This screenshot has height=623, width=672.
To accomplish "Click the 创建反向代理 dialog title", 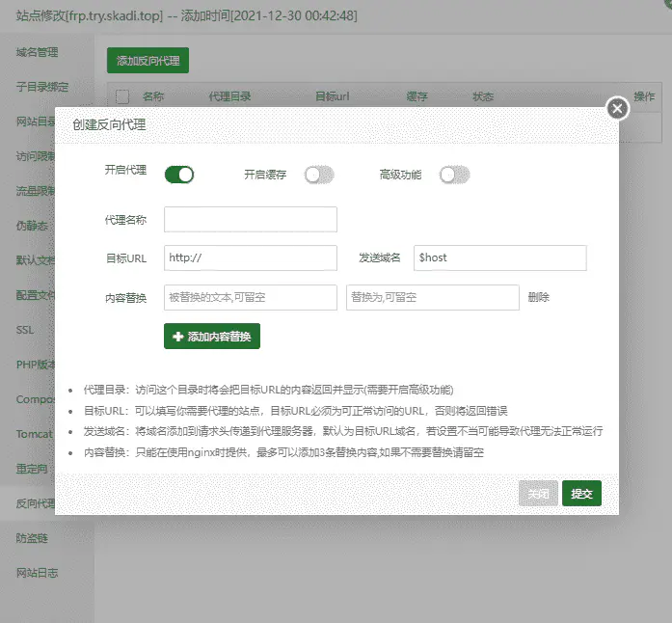I will [109, 124].
